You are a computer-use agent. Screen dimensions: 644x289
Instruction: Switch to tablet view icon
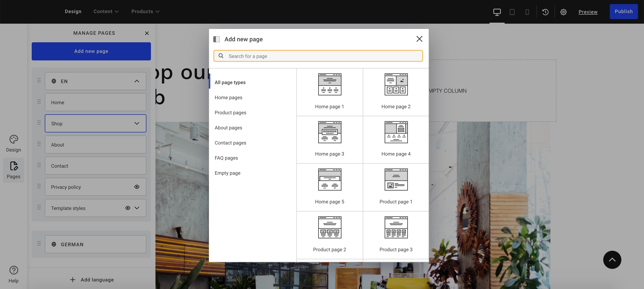(512, 12)
